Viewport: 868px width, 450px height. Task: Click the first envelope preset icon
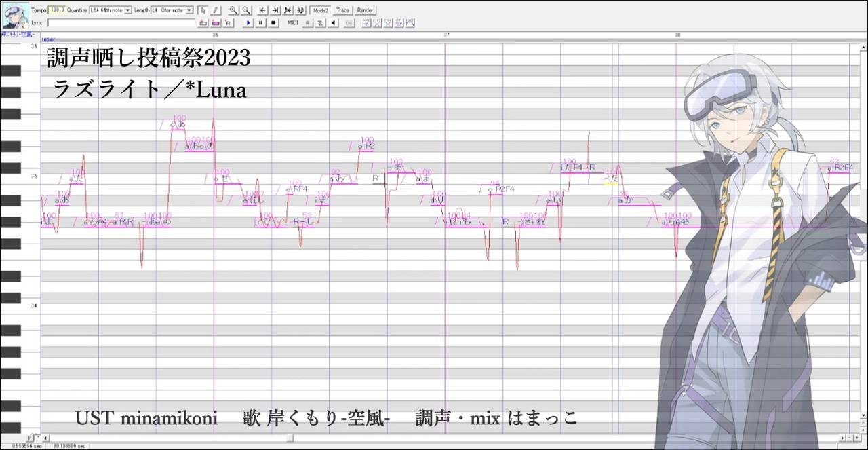coord(366,23)
